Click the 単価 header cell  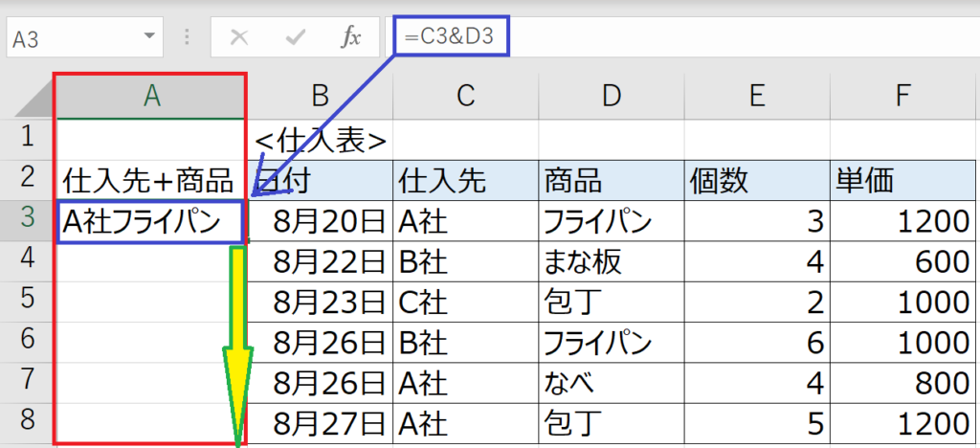904,181
